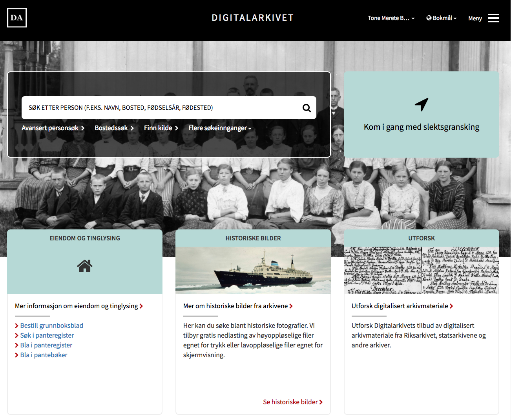Click the red chevron before Bla i panteregister
This screenshot has width=511, height=420.
tap(17, 345)
